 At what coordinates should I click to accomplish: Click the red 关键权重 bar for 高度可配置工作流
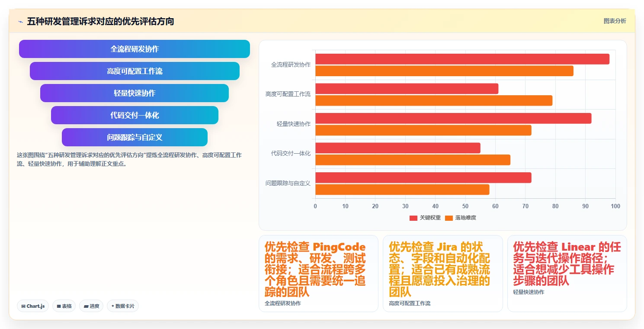click(407, 89)
